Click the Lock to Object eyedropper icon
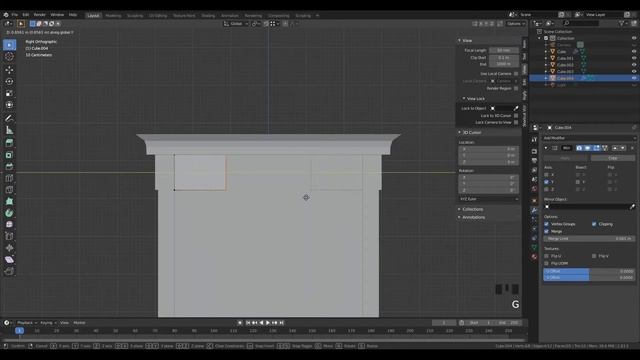 coord(516,109)
